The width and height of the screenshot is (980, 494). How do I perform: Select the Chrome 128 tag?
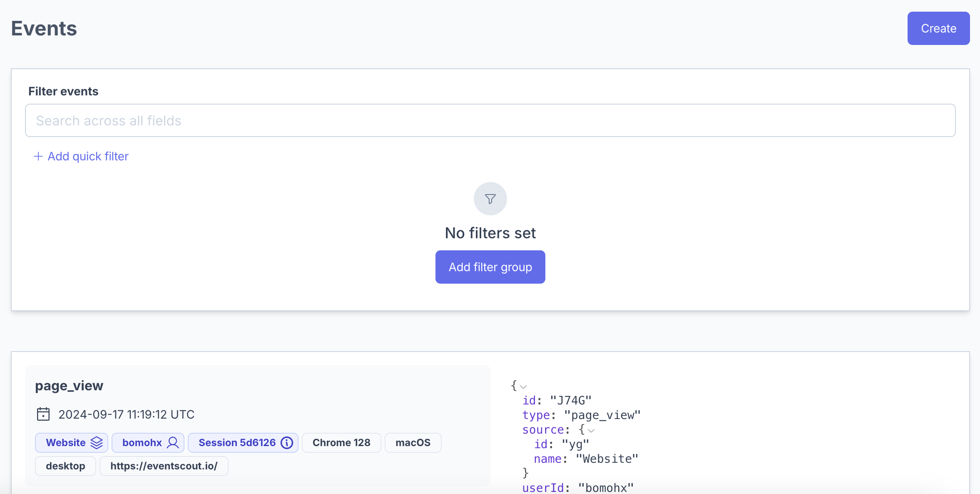point(341,442)
